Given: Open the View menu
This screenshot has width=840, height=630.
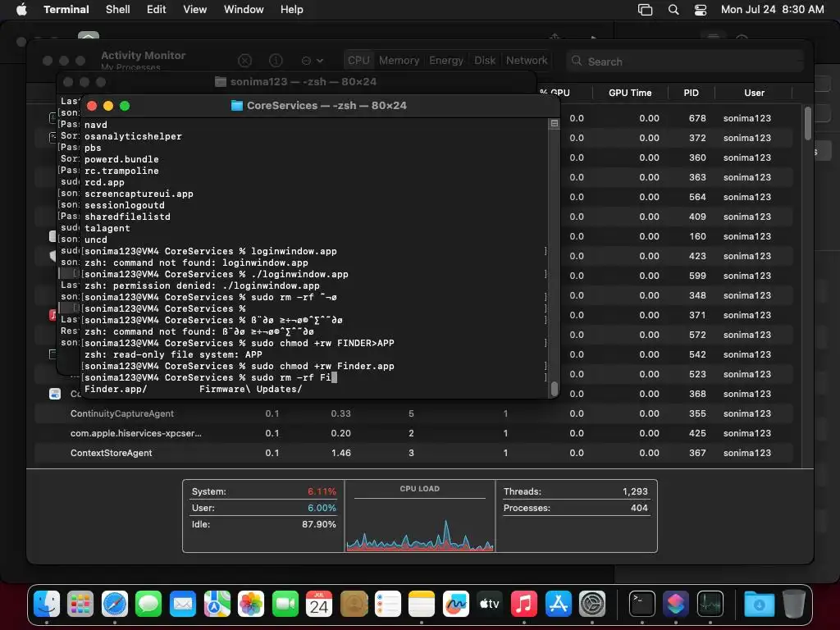Looking at the screenshot, I should click(195, 10).
